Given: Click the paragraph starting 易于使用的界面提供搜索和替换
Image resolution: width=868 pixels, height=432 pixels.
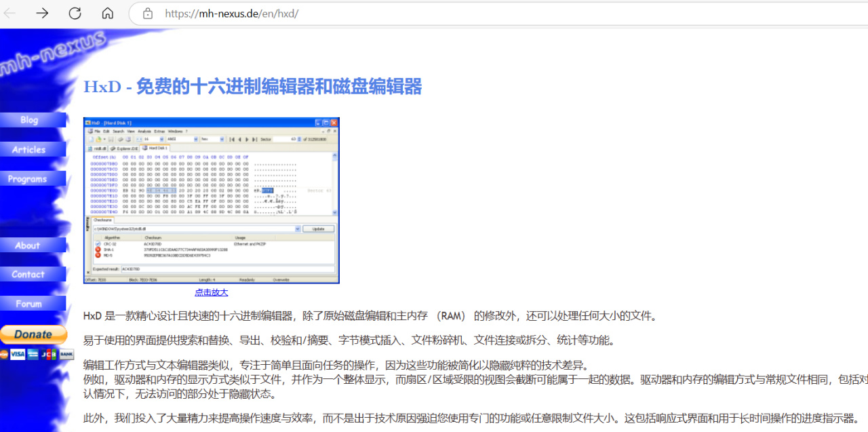Looking at the screenshot, I should 349,340.
